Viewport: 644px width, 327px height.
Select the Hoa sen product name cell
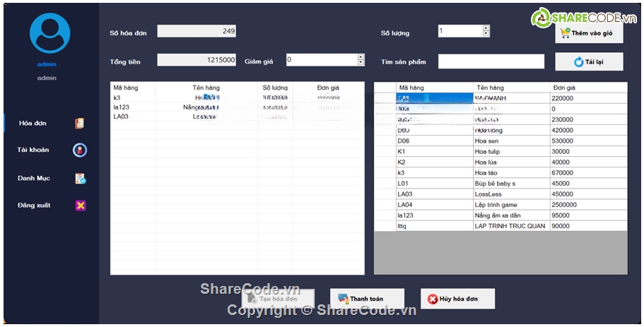coord(511,141)
